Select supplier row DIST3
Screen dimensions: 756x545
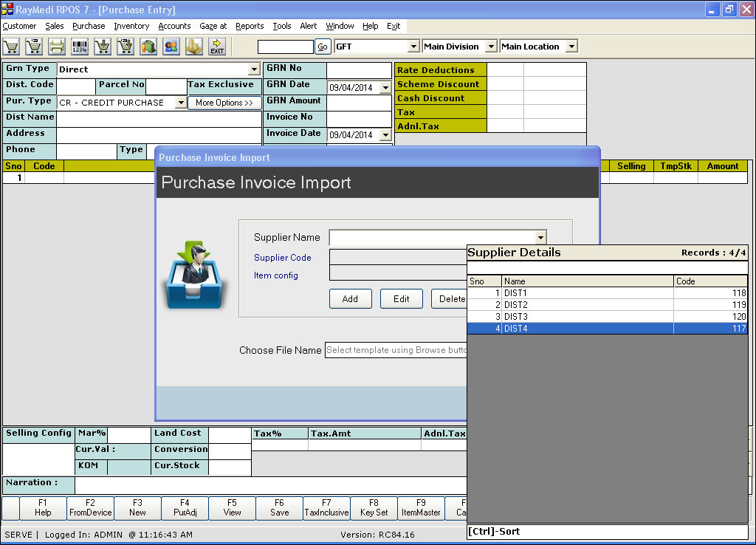608,316
